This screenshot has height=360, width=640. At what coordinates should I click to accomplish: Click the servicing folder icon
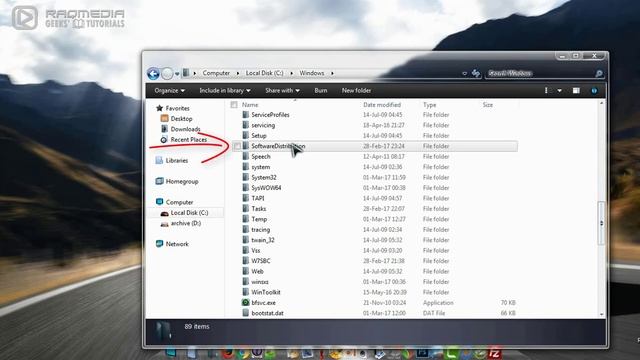(x=245, y=125)
